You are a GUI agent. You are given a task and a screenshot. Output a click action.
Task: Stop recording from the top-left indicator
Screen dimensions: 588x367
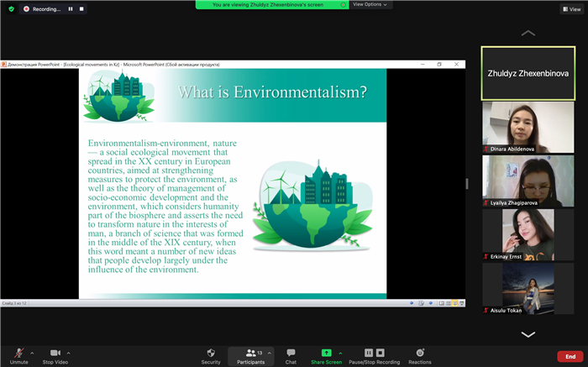click(82, 8)
